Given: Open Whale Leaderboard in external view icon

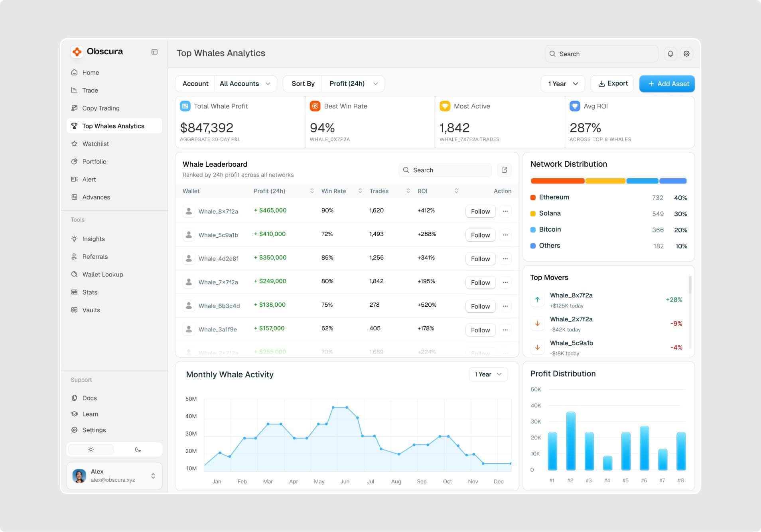Looking at the screenshot, I should 504,170.
